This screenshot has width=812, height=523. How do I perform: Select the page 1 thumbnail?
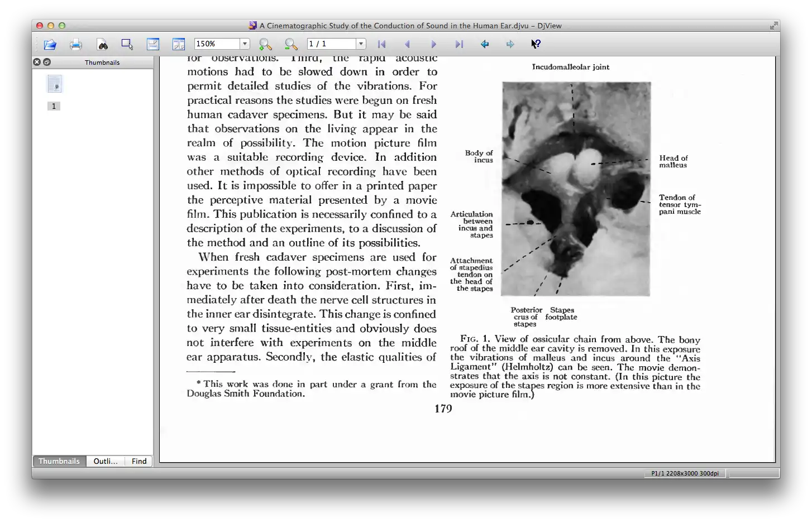[x=54, y=84]
